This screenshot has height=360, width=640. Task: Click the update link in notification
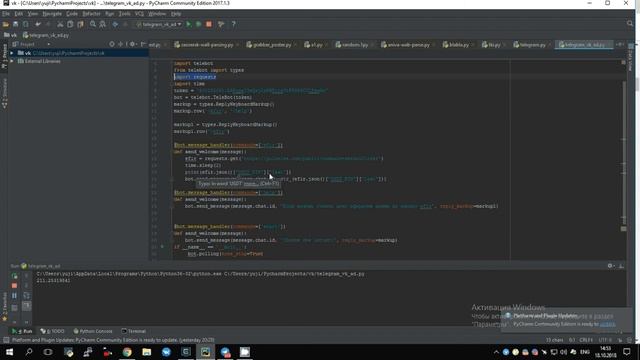(x=607, y=324)
